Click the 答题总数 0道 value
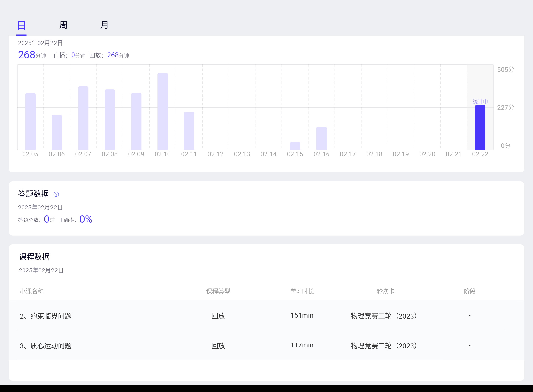 click(36, 219)
